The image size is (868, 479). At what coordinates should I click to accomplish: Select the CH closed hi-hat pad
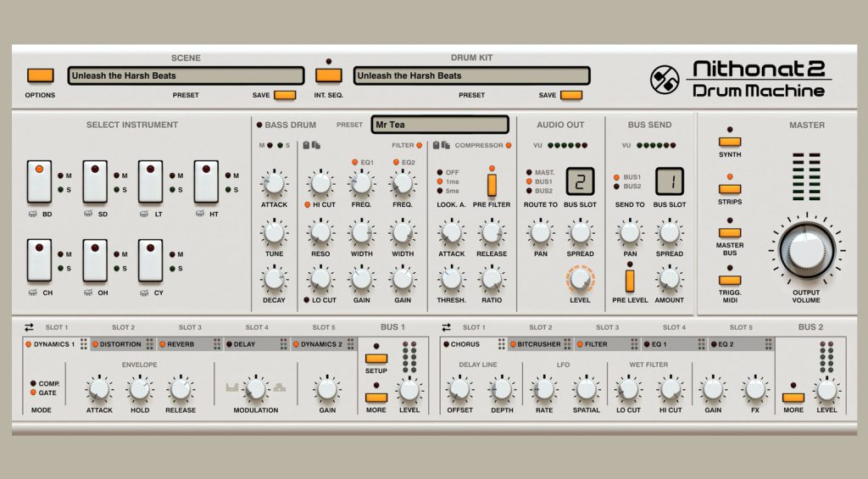click(39, 259)
